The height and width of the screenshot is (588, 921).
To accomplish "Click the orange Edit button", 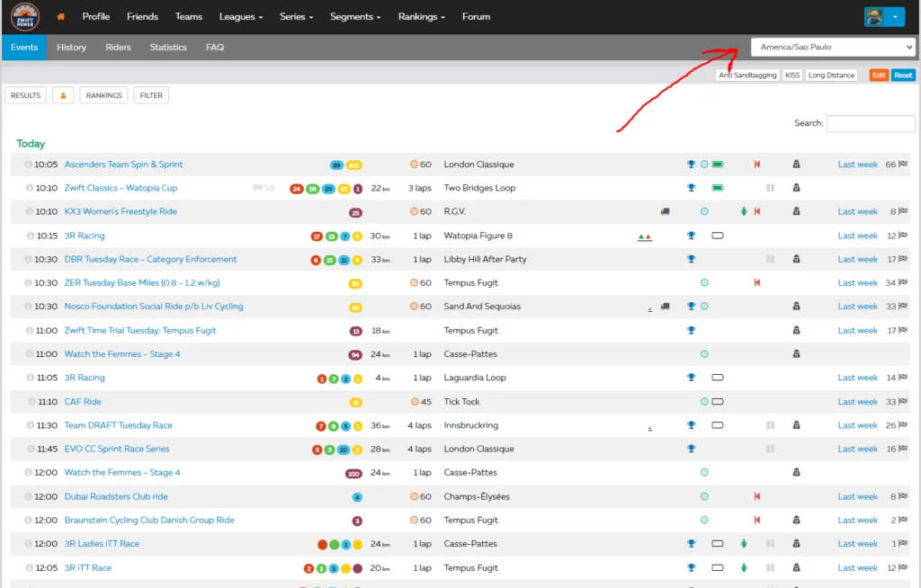I will (879, 76).
